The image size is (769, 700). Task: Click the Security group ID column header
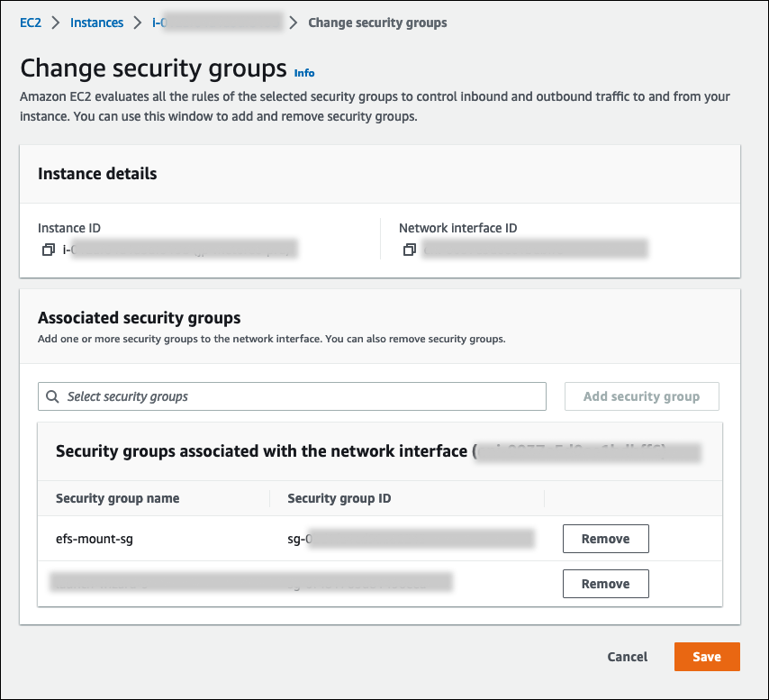339,498
